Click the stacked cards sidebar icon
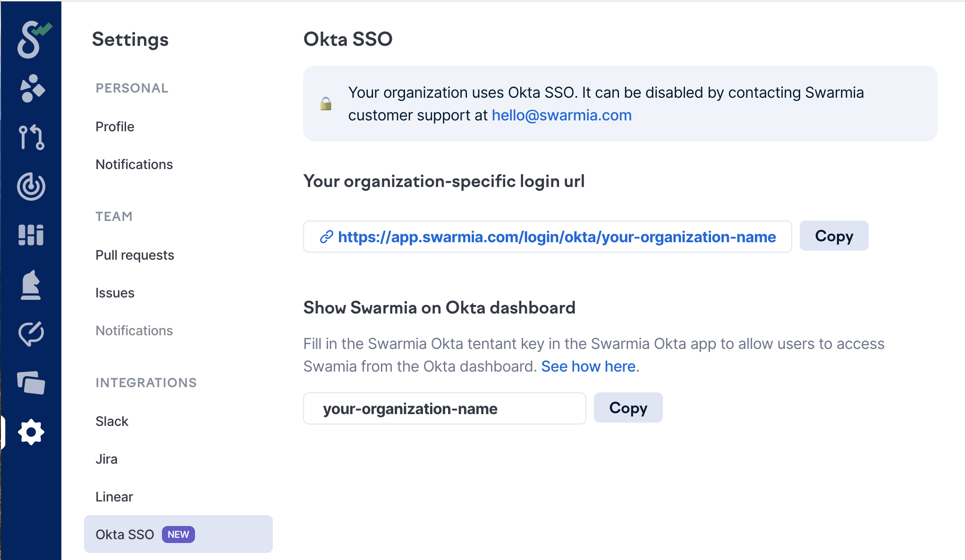 (31, 382)
